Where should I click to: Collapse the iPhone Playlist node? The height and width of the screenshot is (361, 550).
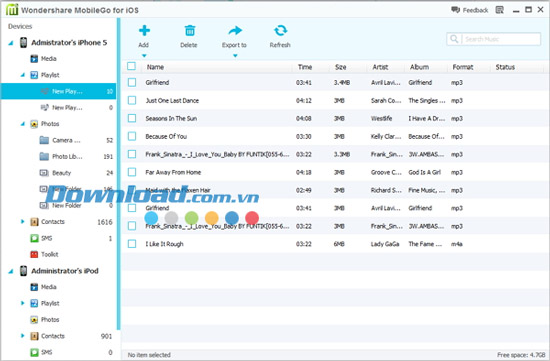pos(23,75)
